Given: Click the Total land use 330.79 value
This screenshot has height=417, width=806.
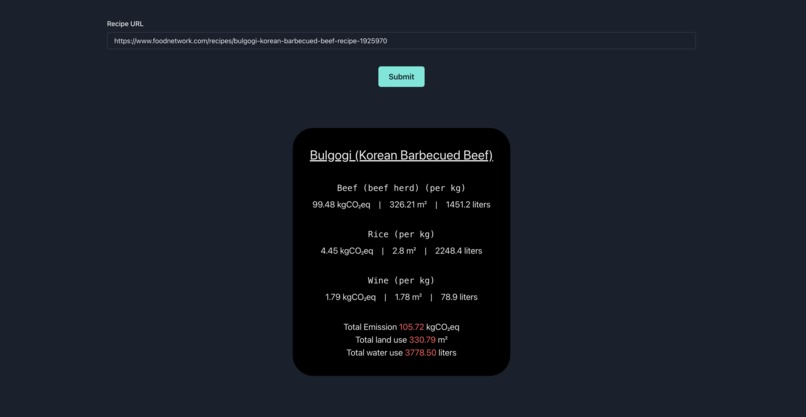Looking at the screenshot, I should (422, 340).
